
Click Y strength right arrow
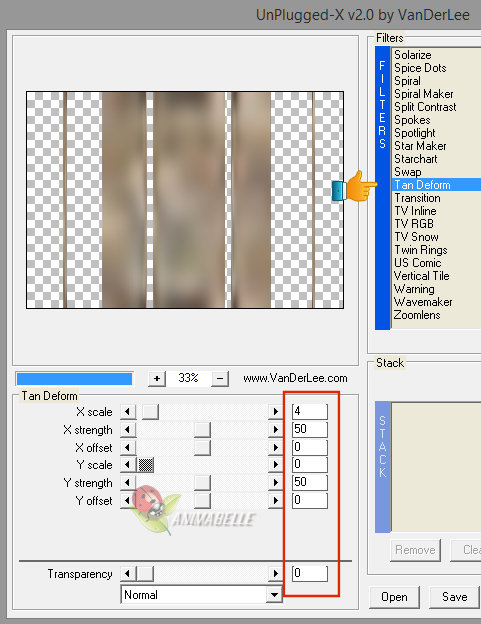click(275, 483)
